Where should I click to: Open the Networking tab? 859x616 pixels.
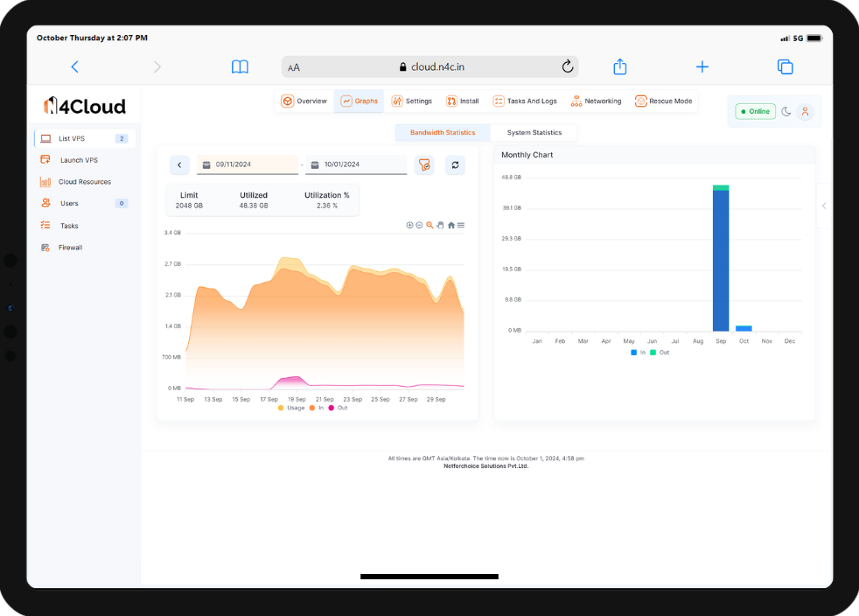pos(596,101)
